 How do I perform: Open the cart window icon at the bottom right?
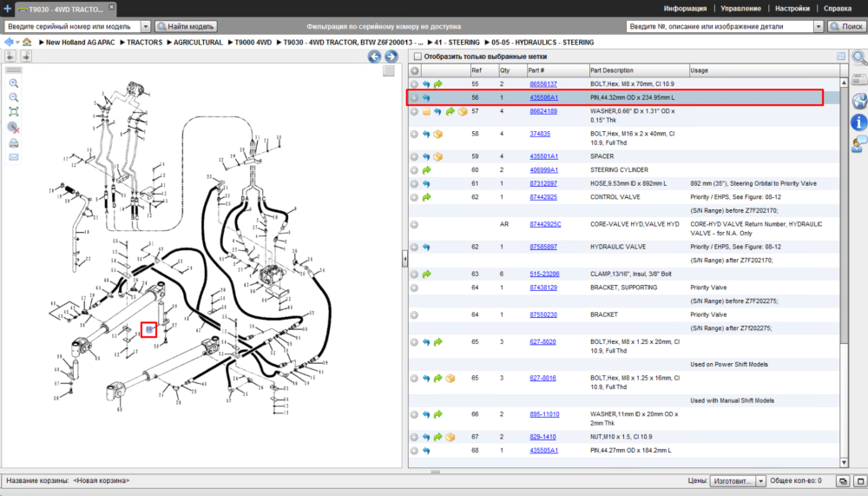tap(843, 481)
